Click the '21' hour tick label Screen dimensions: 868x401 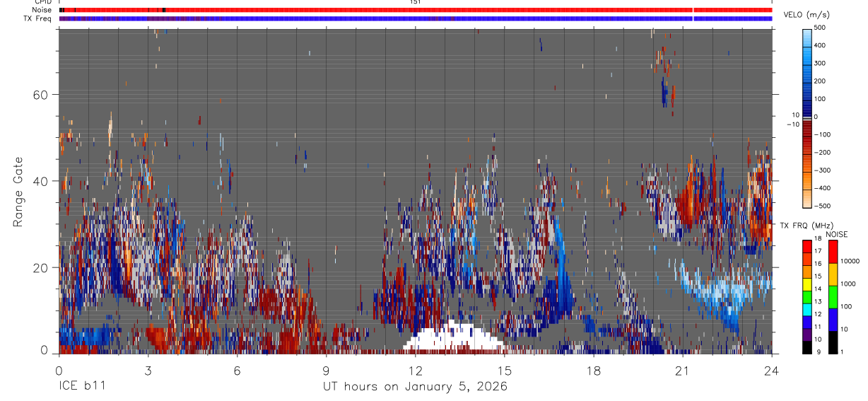tap(682, 370)
